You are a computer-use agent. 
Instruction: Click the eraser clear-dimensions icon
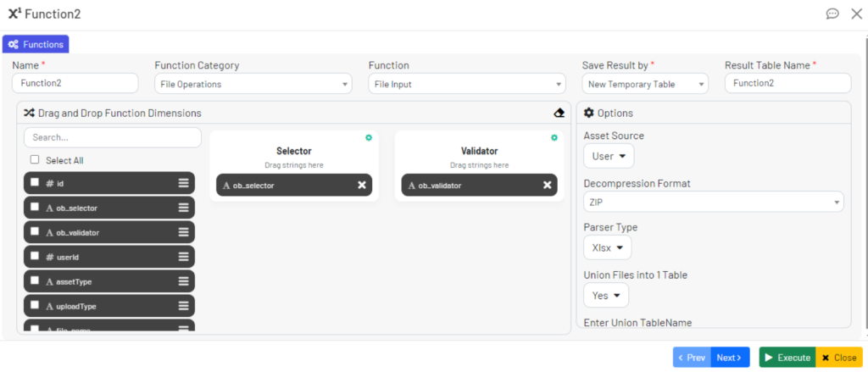[x=559, y=113]
